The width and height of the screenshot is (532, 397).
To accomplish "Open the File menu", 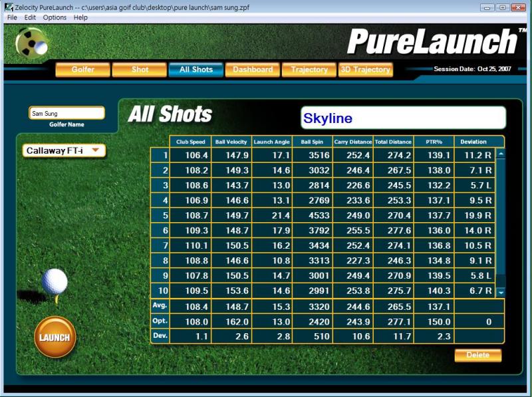I will pos(12,17).
